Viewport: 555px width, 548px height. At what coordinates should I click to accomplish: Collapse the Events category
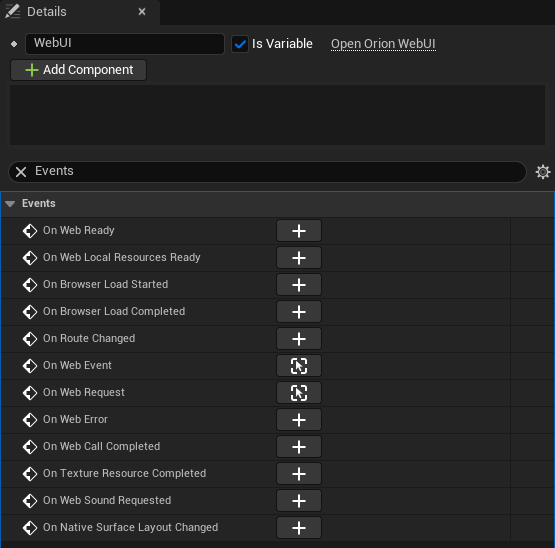tap(10, 204)
